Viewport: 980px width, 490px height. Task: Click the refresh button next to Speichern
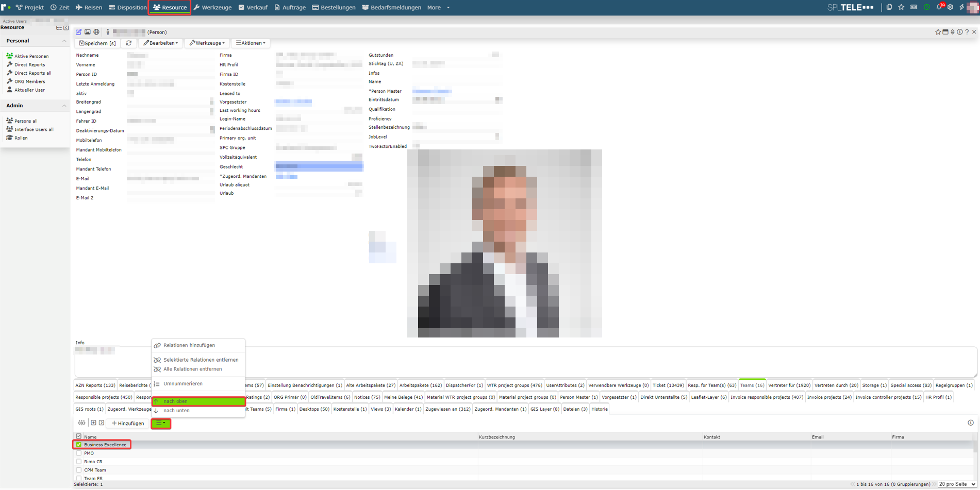pyautogui.click(x=129, y=43)
